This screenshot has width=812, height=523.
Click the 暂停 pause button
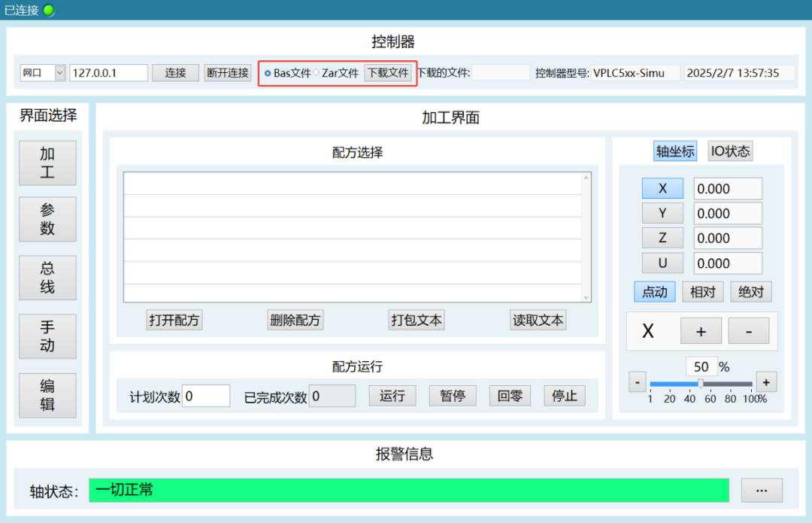click(x=453, y=396)
